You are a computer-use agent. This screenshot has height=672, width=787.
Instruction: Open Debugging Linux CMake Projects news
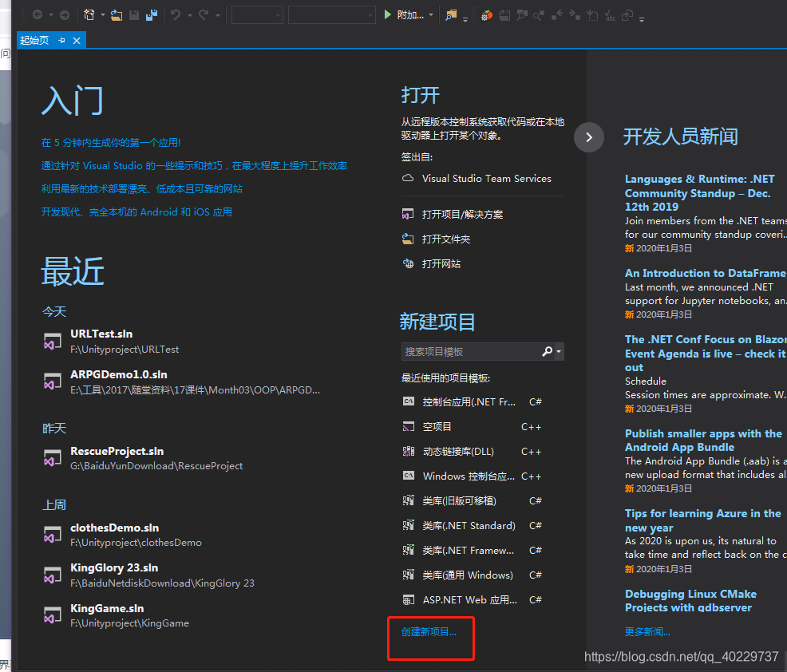pyautogui.click(x=690, y=601)
